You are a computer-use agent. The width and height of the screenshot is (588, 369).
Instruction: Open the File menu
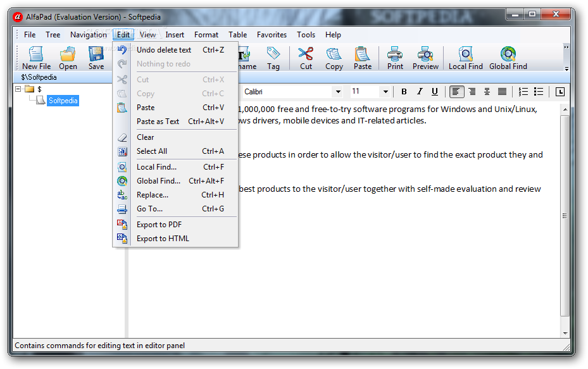(x=30, y=35)
